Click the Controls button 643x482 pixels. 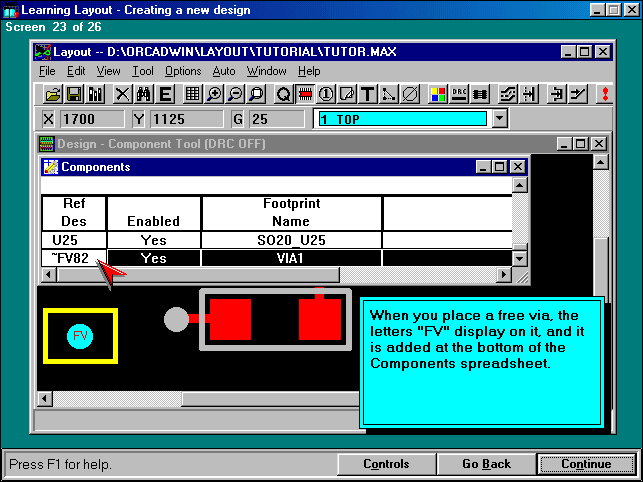(386, 464)
